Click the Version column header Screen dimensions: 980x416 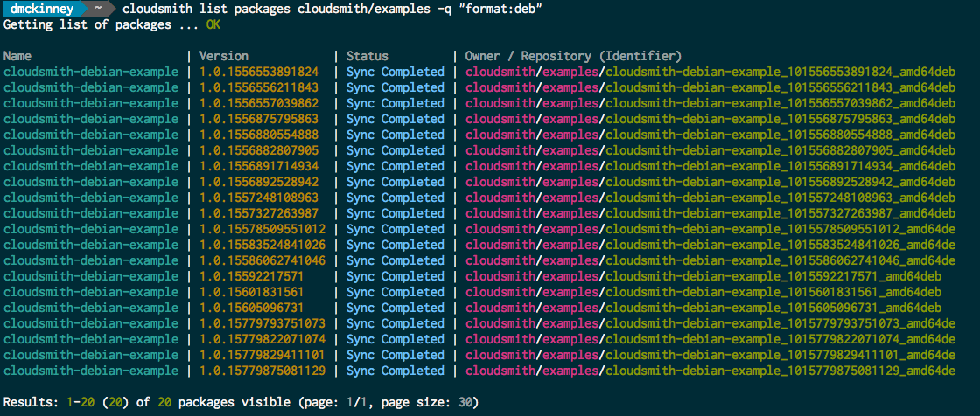click(224, 56)
